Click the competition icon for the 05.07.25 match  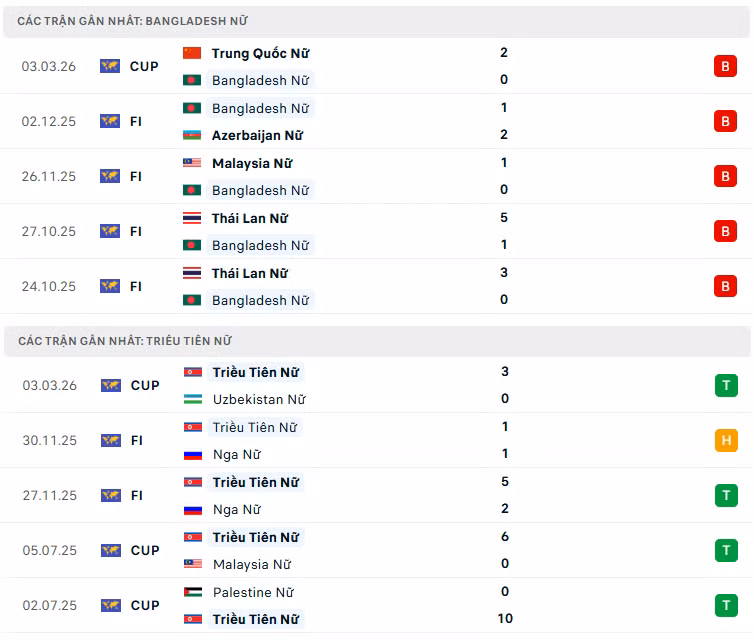[110, 550]
